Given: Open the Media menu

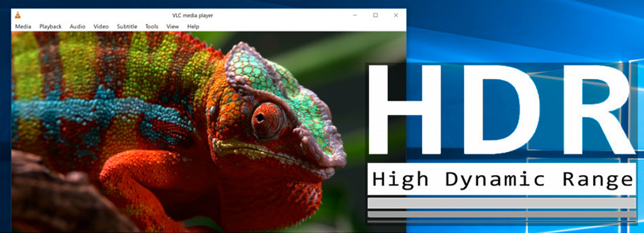Looking at the screenshot, I should [23, 26].
